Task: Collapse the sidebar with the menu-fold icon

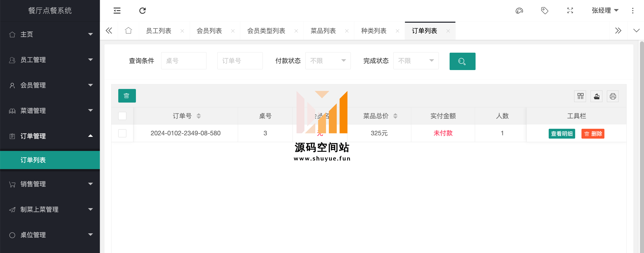Action: point(117,11)
